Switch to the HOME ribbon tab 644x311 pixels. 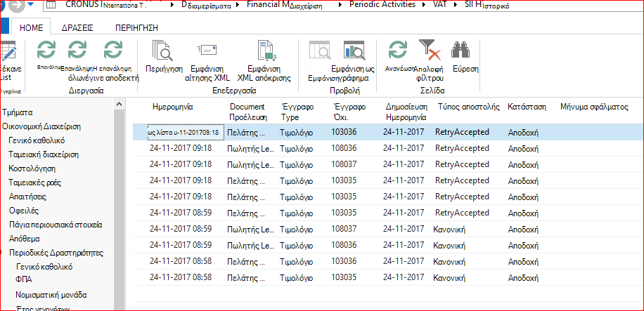(32, 28)
